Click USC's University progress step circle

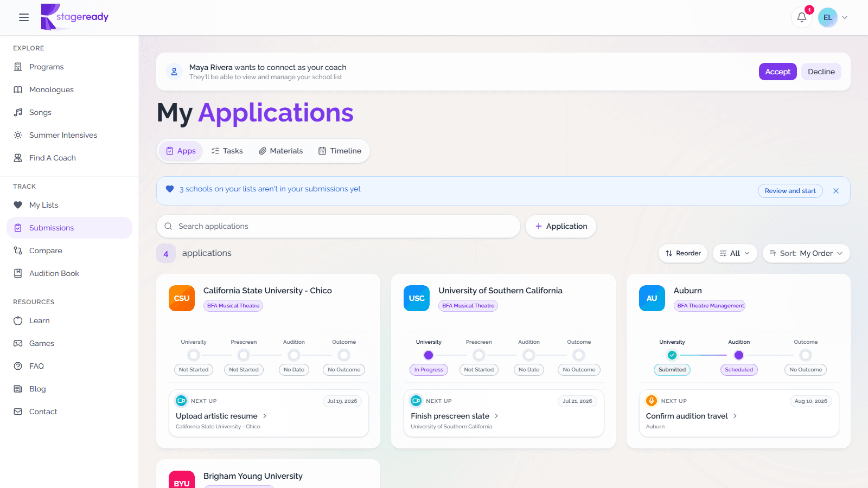point(429,355)
